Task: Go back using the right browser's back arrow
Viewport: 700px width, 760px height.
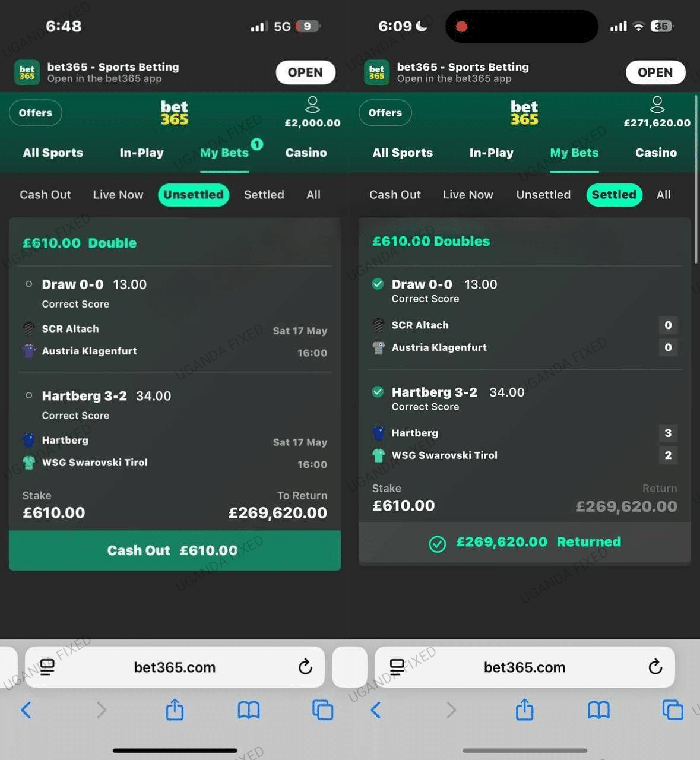Action: pyautogui.click(x=376, y=710)
